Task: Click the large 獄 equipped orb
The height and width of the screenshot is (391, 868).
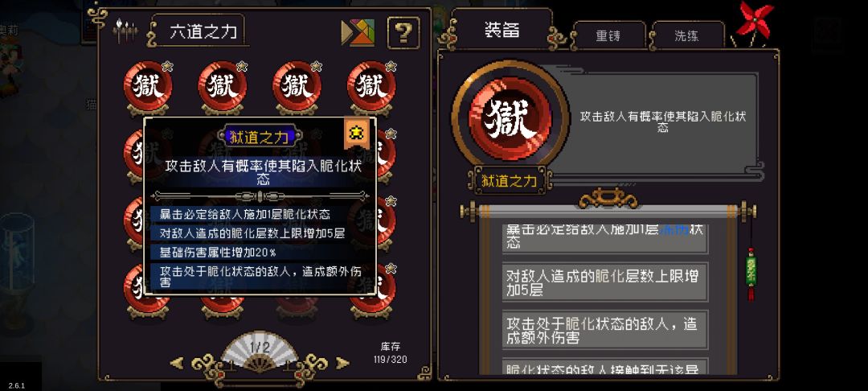Action: (x=510, y=118)
